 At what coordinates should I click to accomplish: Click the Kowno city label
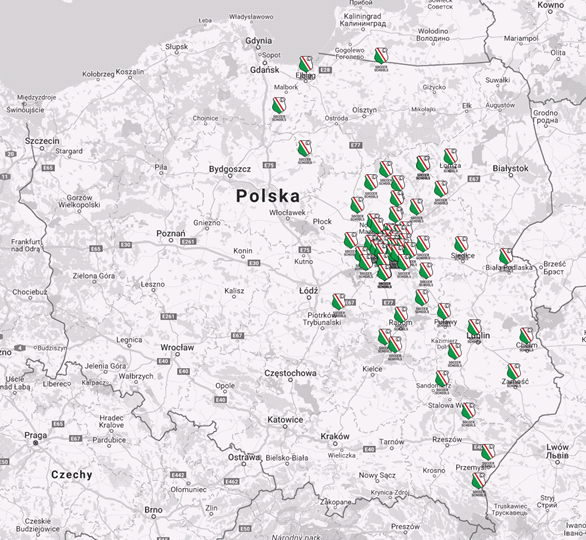coord(550,5)
